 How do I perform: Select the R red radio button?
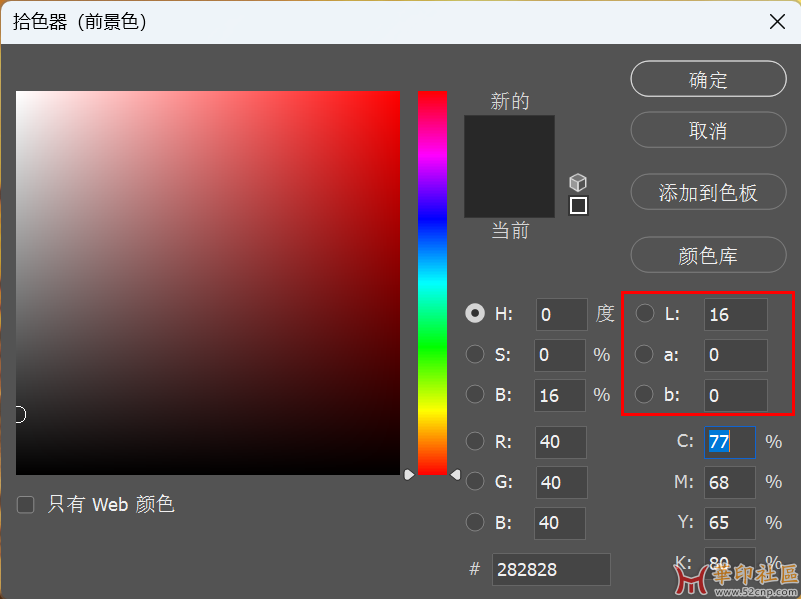(475, 442)
